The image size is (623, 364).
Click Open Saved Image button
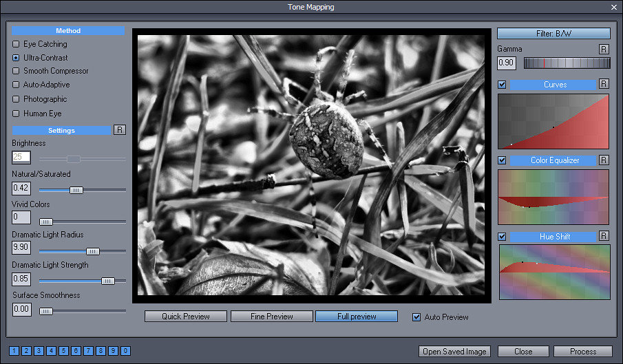[454, 352]
